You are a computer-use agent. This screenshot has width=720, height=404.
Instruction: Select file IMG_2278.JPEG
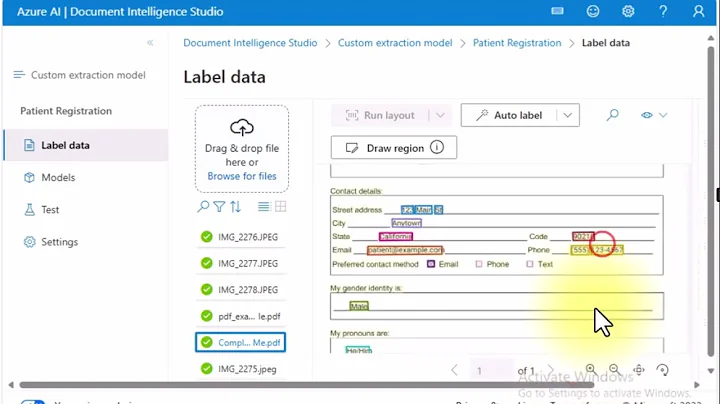[241, 290]
